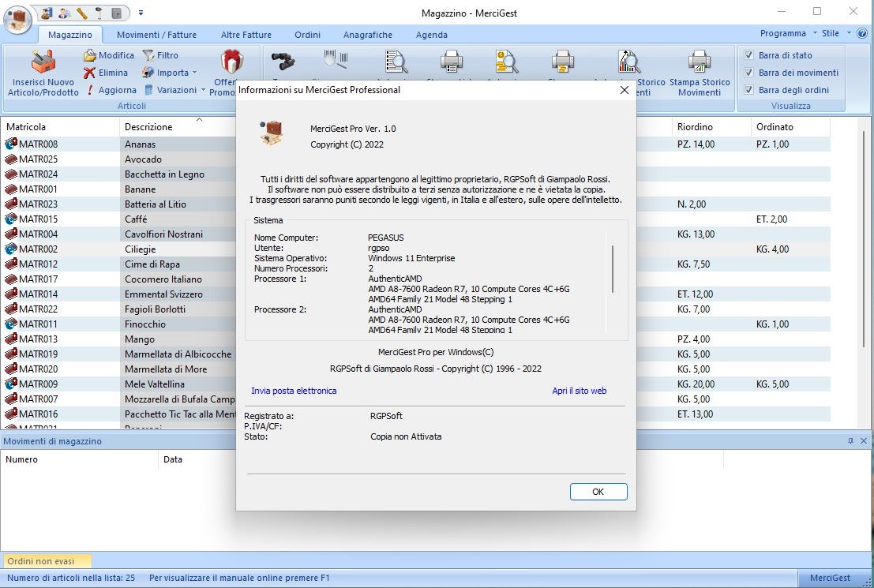The height and width of the screenshot is (588, 874).
Task: Select the Ordini non evasi bottom tab
Action: (x=47, y=560)
